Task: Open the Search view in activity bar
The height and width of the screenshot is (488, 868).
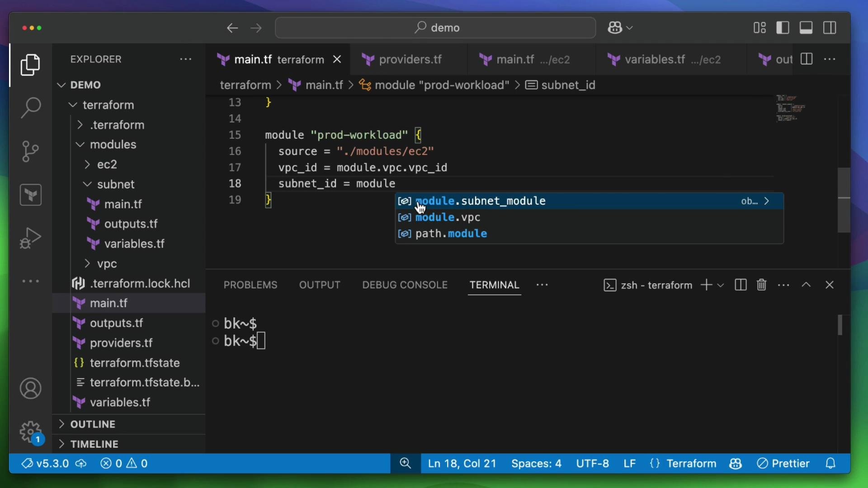Action: click(x=30, y=108)
